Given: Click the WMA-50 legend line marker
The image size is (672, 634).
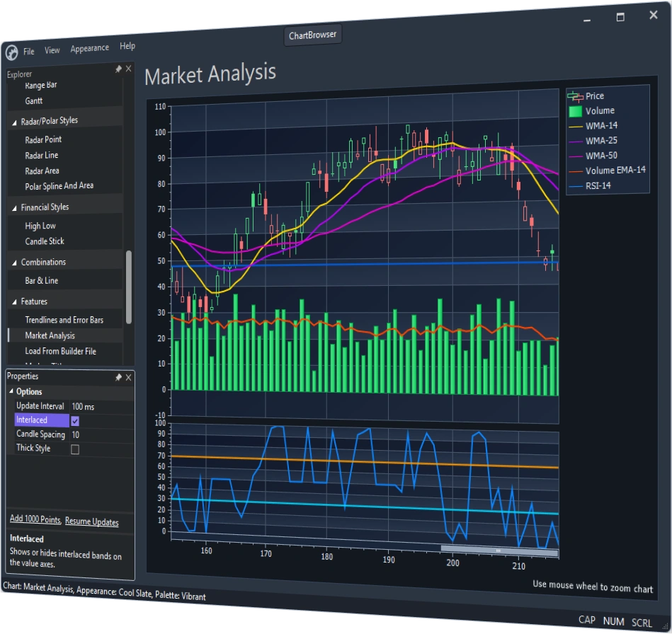Looking at the screenshot, I should (575, 156).
